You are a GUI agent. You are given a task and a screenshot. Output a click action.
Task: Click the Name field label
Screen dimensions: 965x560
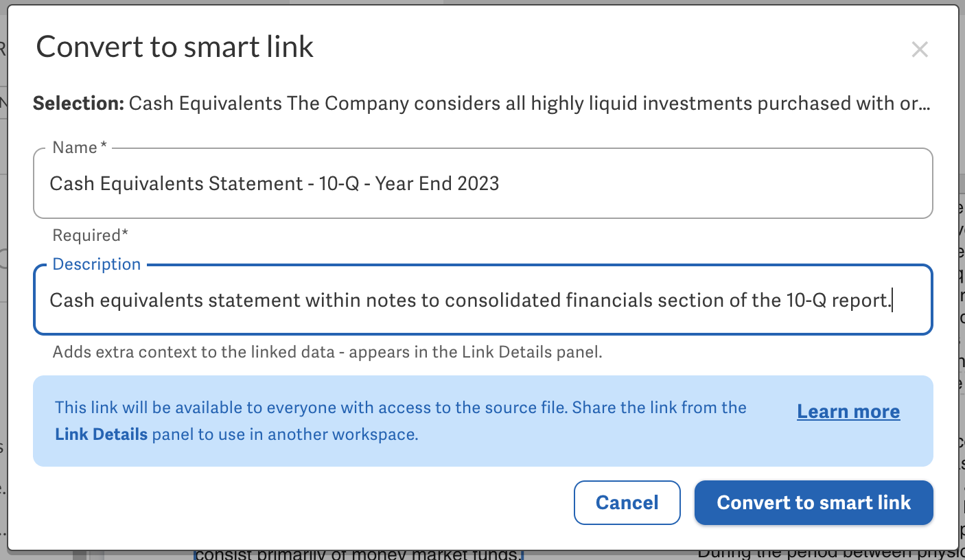tap(75, 147)
